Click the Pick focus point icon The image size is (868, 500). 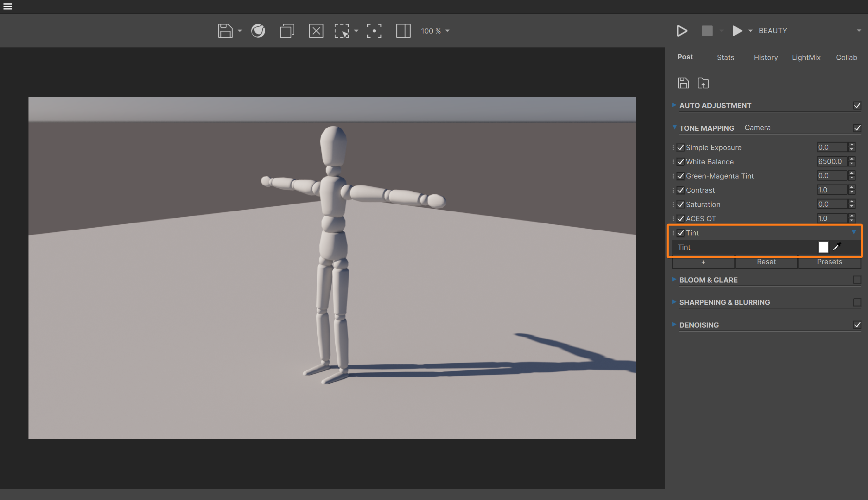[374, 31]
